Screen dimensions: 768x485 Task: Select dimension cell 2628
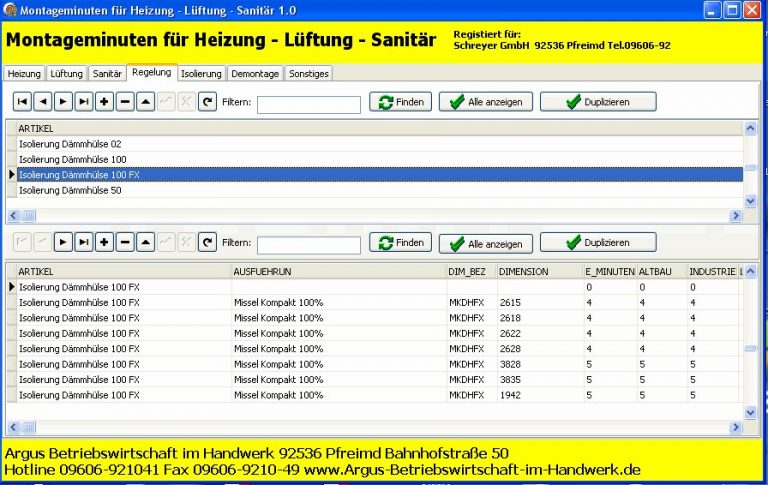coord(541,349)
